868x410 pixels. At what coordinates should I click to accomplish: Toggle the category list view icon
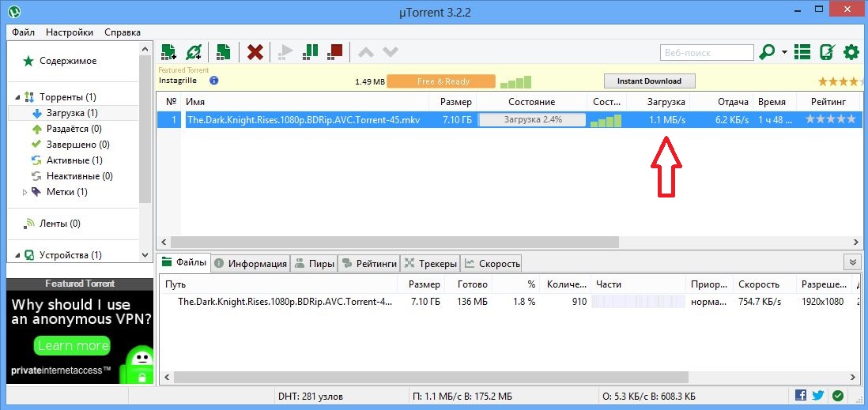tap(802, 53)
